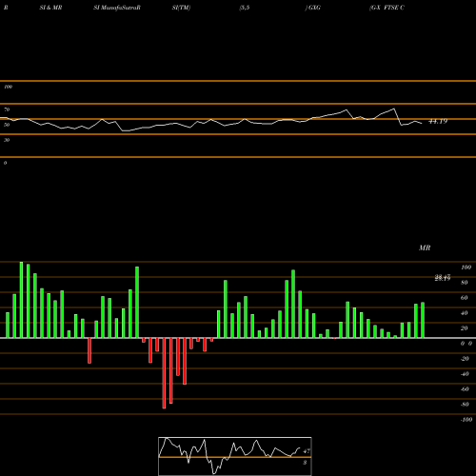Click the value 47 in mini chart

(307, 451)
